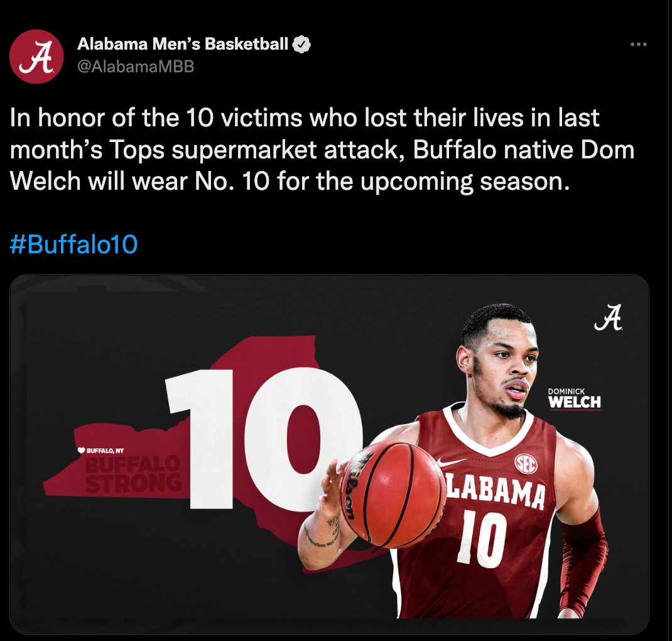Click the SEC logo on the jersey
The width and height of the screenshot is (672, 641).
point(526,464)
